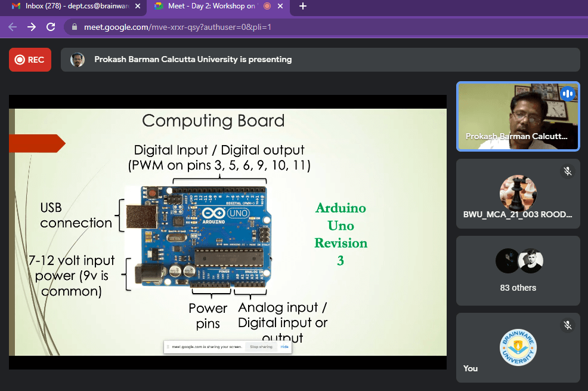Select the Meet Day 2 Workshop tab
This screenshot has height=391, width=588.
click(206, 7)
